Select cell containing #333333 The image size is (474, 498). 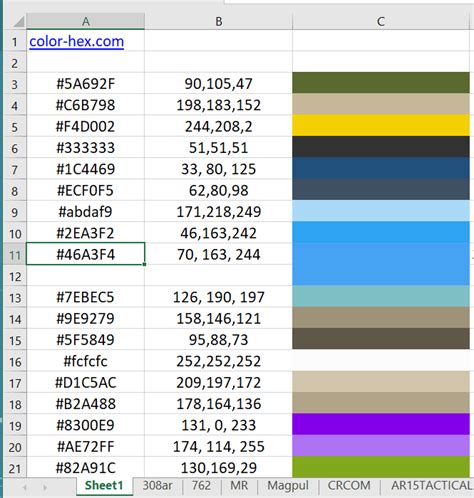tap(86, 147)
